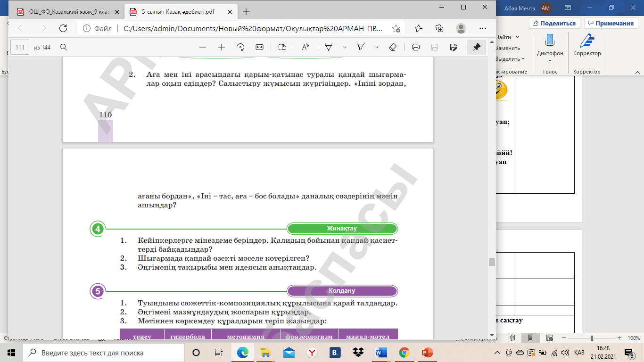Search within the PDF document
This screenshot has width=644, height=362.
(x=64, y=47)
